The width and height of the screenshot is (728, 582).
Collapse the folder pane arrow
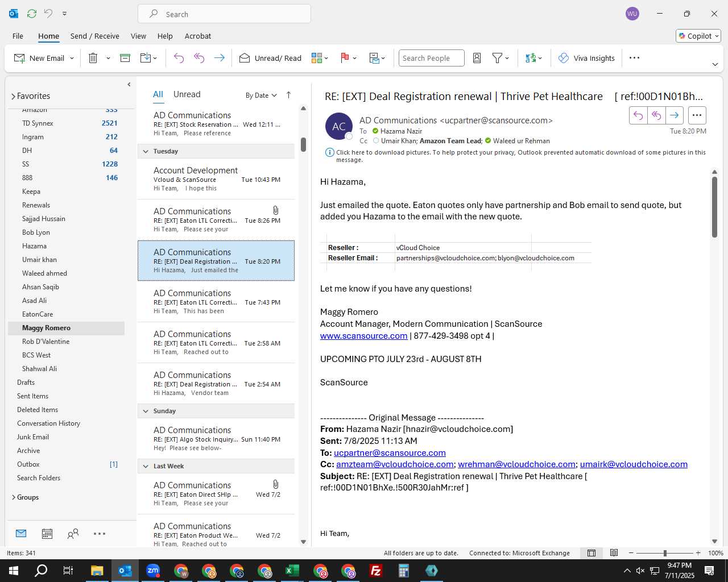[129, 85]
